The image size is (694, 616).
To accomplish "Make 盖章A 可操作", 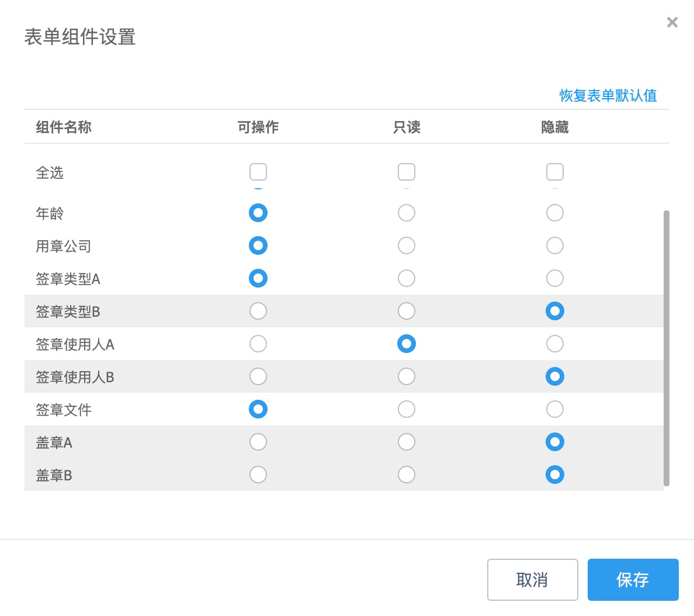I will tap(258, 442).
